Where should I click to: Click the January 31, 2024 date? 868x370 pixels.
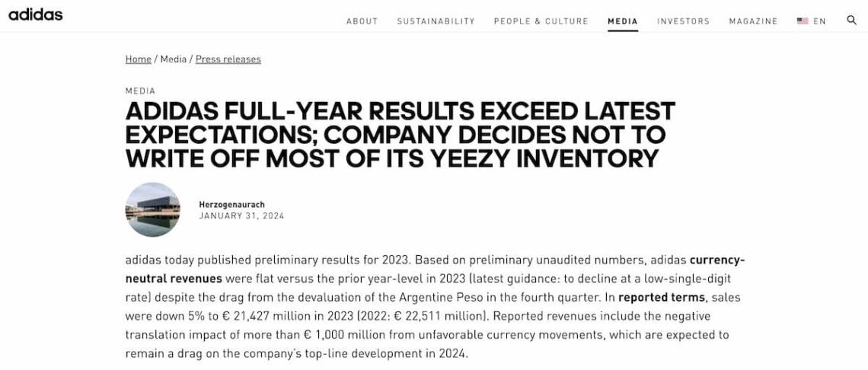click(x=241, y=216)
